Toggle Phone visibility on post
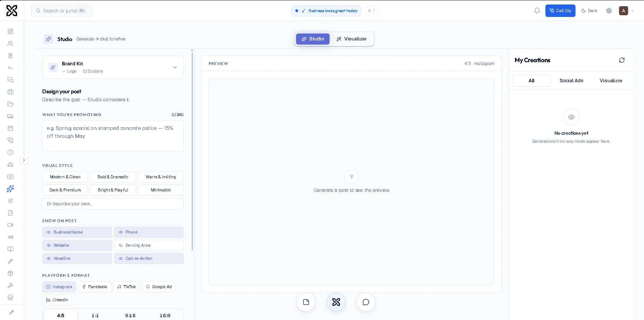The width and height of the screenshot is (644, 320). (149, 232)
